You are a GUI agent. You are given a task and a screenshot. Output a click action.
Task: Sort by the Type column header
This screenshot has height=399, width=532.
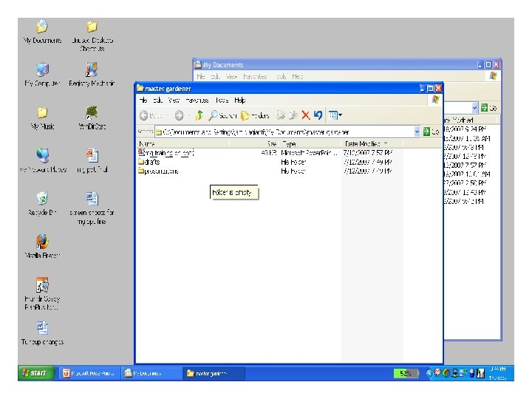tap(310, 143)
